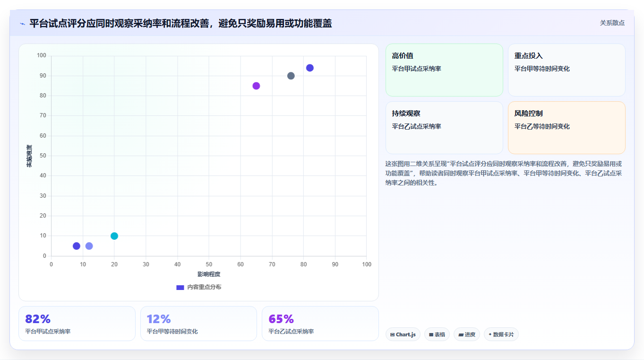Click the 12% value text
The image size is (644, 360).
point(159,319)
